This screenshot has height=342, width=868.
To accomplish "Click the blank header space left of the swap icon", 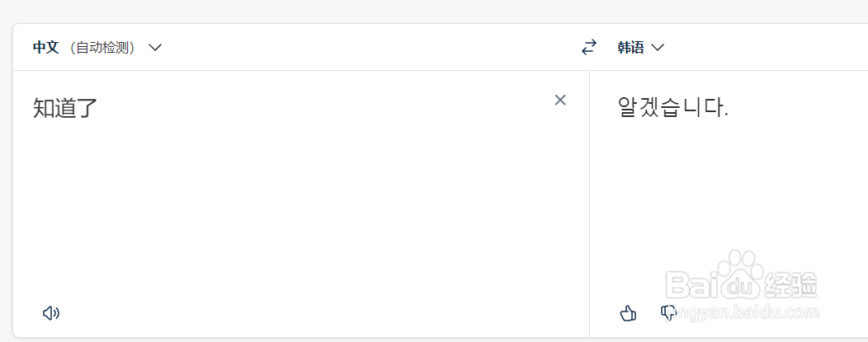I will coord(371,48).
